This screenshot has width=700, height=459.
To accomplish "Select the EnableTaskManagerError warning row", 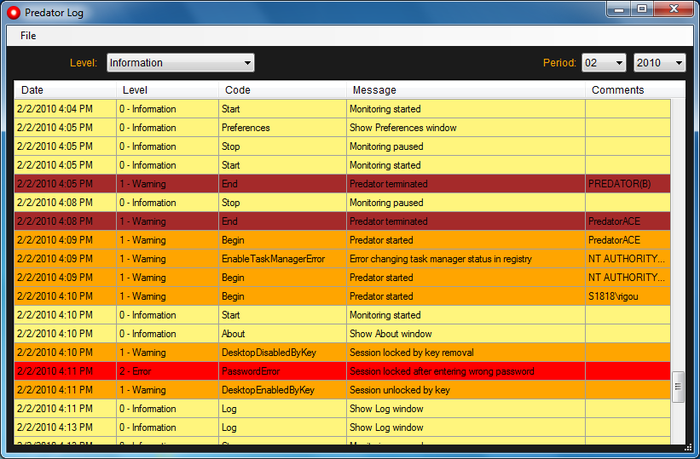I will coord(342,259).
